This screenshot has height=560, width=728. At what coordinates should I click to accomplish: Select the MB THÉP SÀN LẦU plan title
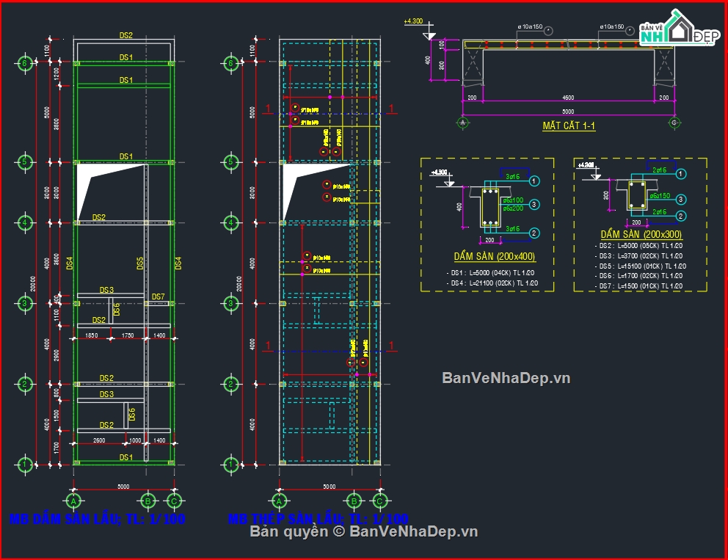(x=318, y=519)
